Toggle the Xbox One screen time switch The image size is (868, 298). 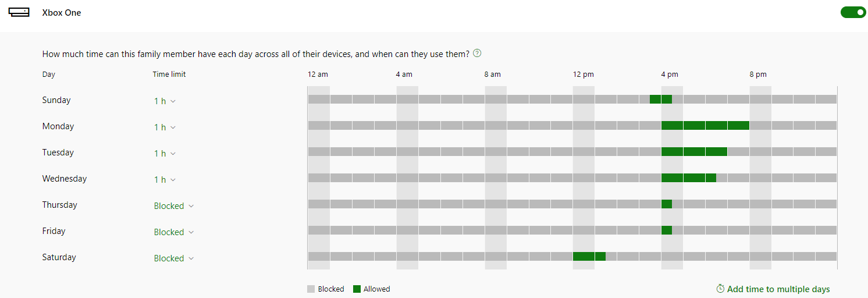point(853,12)
